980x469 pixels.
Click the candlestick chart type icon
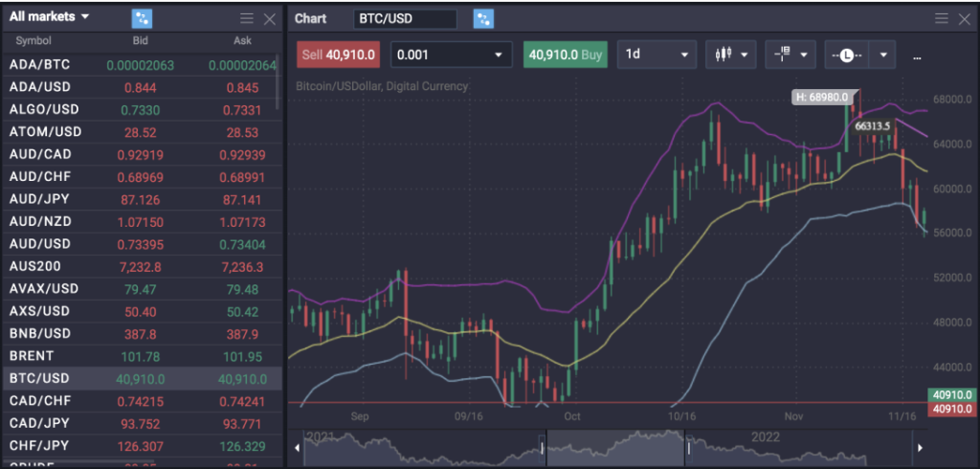coord(723,55)
